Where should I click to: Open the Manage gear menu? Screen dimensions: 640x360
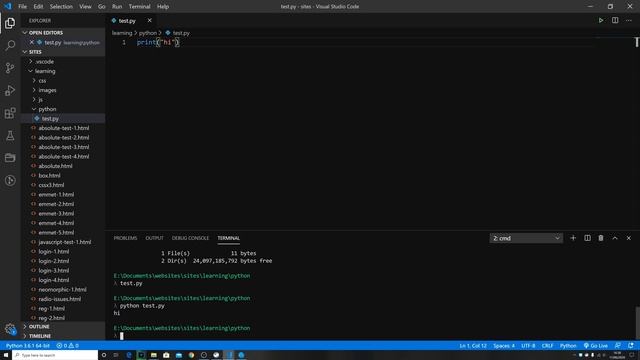(x=10, y=329)
